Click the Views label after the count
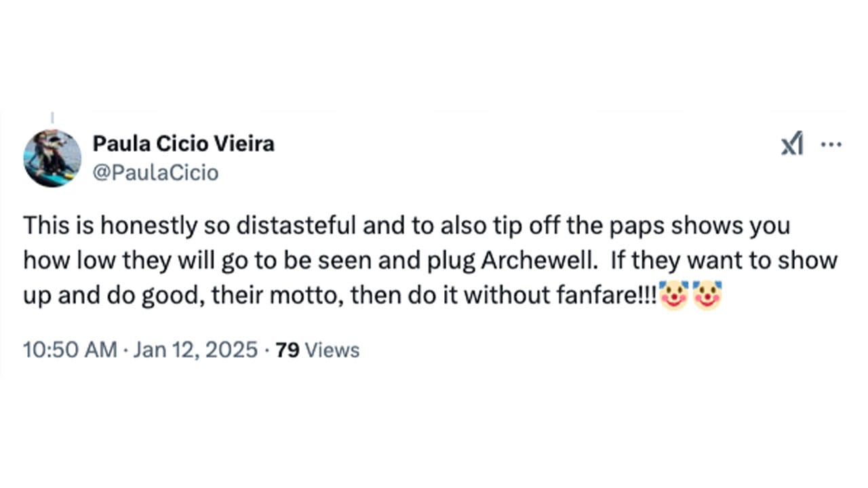 point(332,350)
